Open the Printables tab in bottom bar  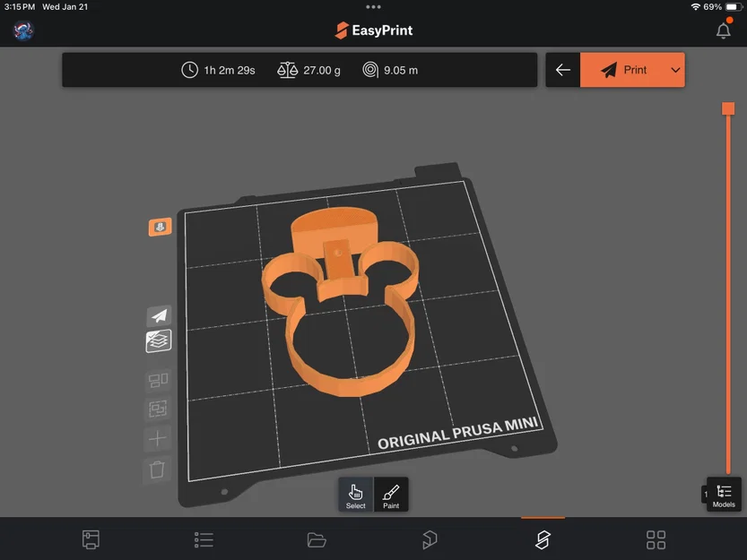tap(430, 539)
